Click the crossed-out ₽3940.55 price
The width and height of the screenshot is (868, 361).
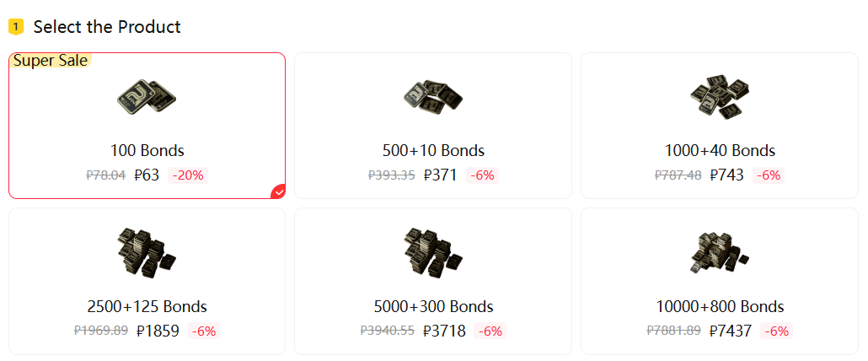coord(387,331)
